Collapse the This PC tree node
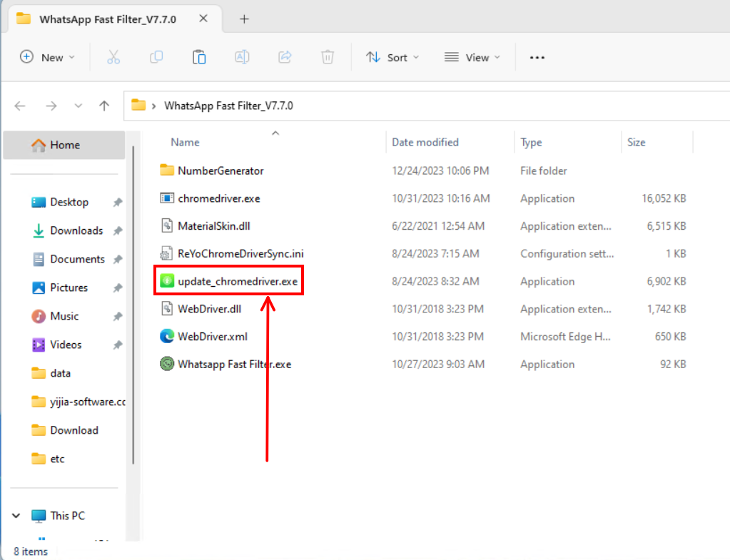This screenshot has height=560, width=730. click(x=16, y=516)
